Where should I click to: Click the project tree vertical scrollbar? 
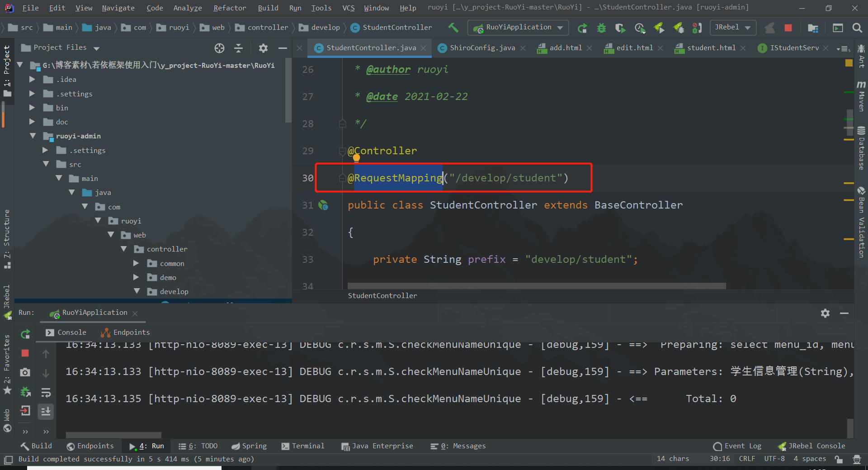[x=288, y=90]
